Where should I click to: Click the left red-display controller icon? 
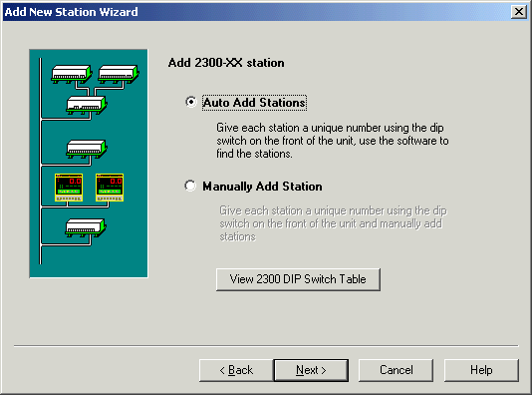tap(69, 188)
